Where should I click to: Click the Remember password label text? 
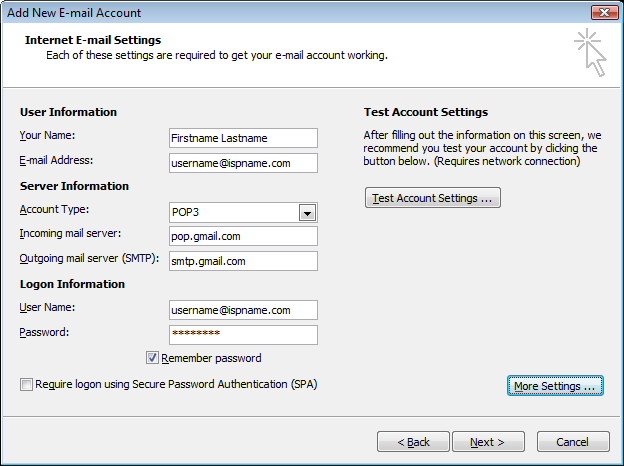(x=211, y=358)
